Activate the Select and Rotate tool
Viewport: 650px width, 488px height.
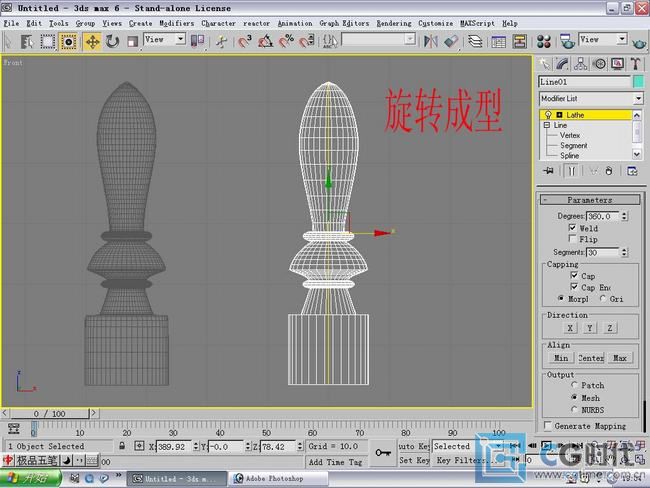pos(112,41)
